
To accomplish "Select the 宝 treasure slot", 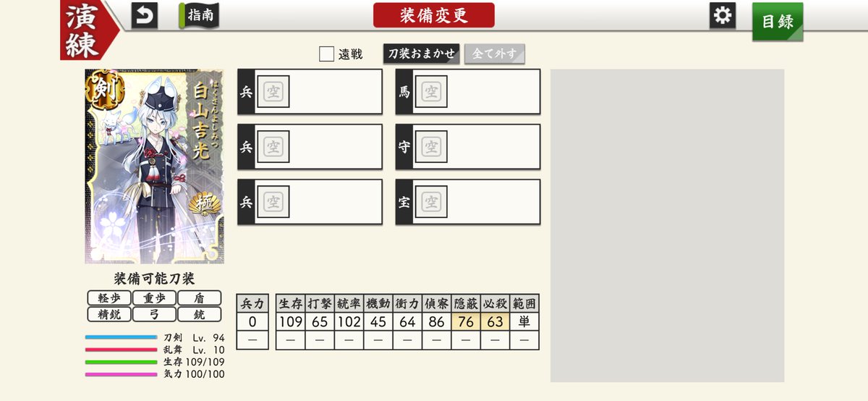I will pyautogui.click(x=468, y=202).
